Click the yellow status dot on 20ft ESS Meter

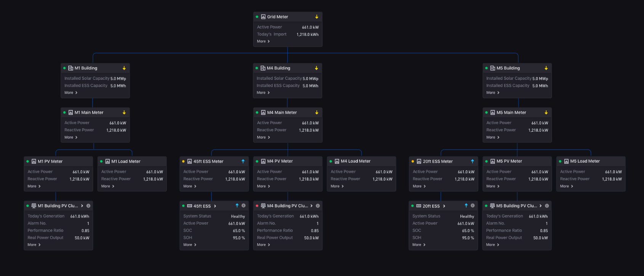coord(412,161)
